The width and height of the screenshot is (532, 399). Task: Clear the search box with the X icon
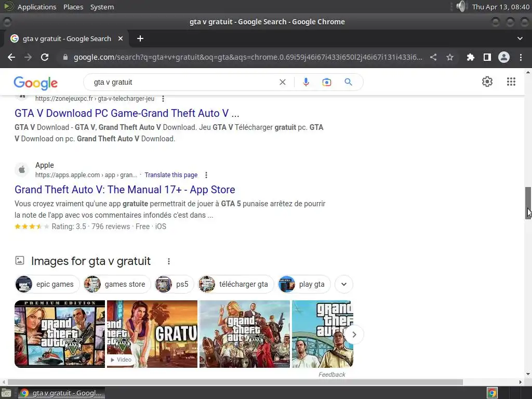(282, 82)
